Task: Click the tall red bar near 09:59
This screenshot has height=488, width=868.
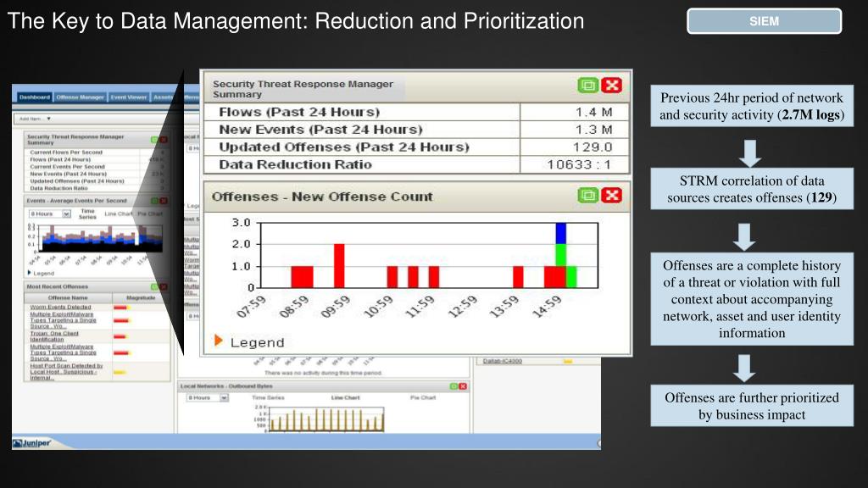Action: point(339,265)
